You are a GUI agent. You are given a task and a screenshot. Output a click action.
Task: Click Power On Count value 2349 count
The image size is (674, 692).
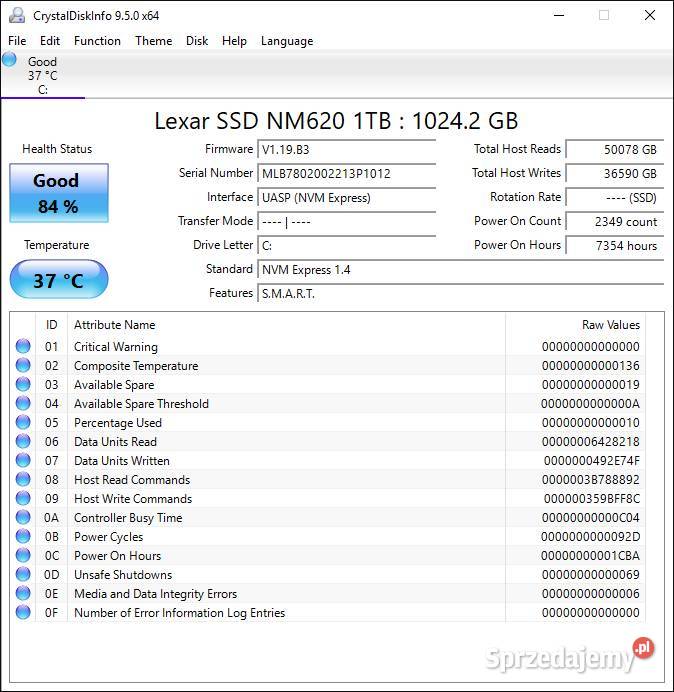tap(614, 222)
